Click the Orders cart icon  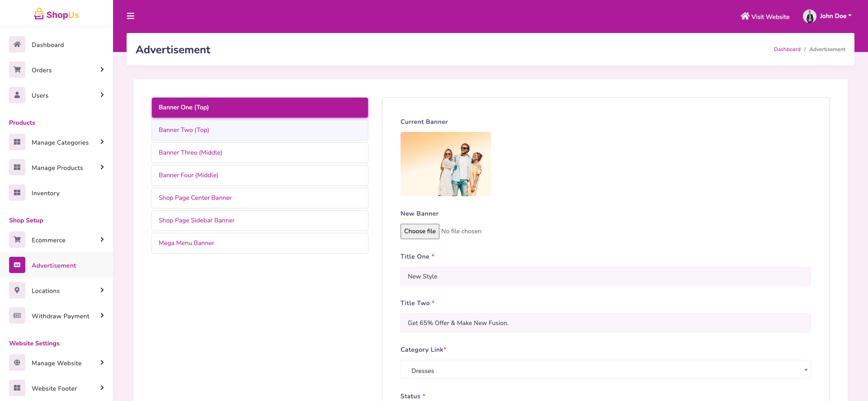(x=17, y=70)
